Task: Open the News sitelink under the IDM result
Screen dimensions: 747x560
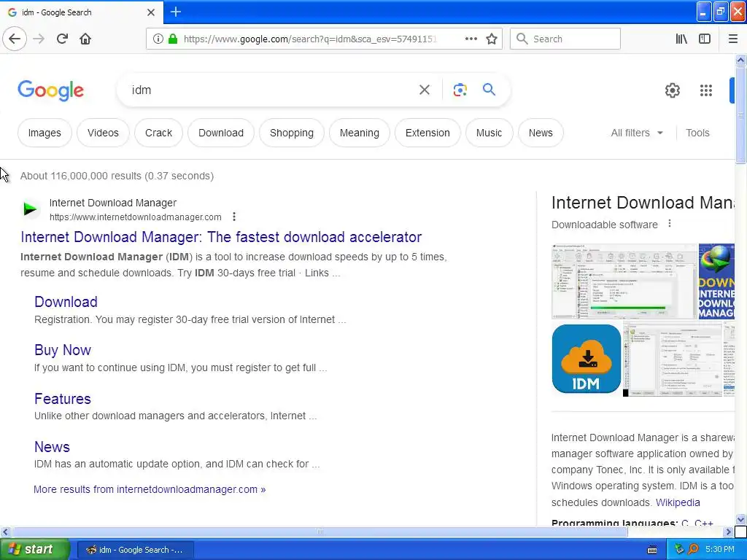Action: pyautogui.click(x=52, y=447)
